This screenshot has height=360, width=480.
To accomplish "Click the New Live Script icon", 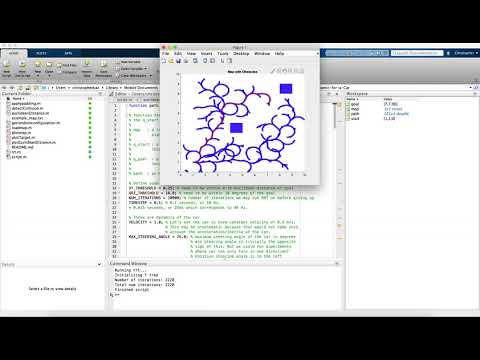I will click(x=22, y=65).
